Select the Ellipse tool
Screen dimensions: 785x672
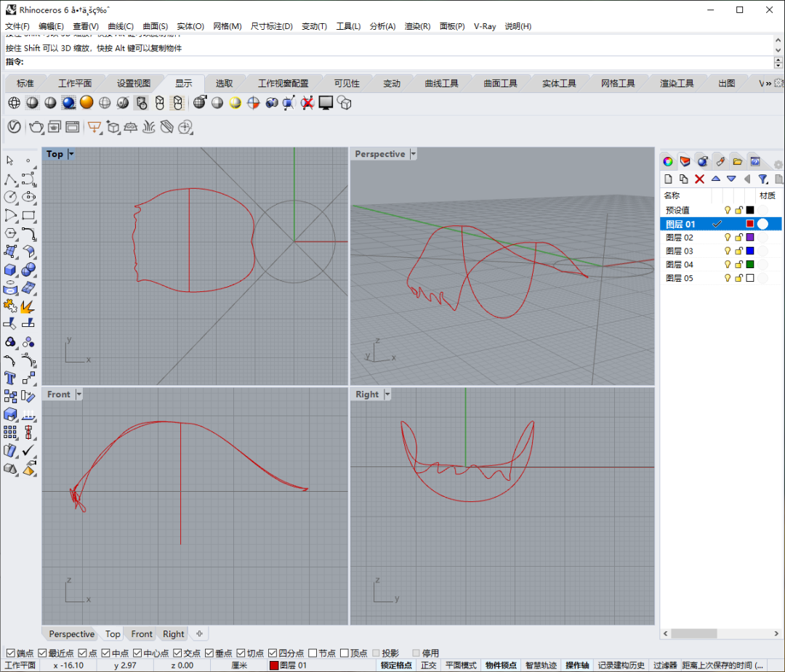[x=29, y=197]
